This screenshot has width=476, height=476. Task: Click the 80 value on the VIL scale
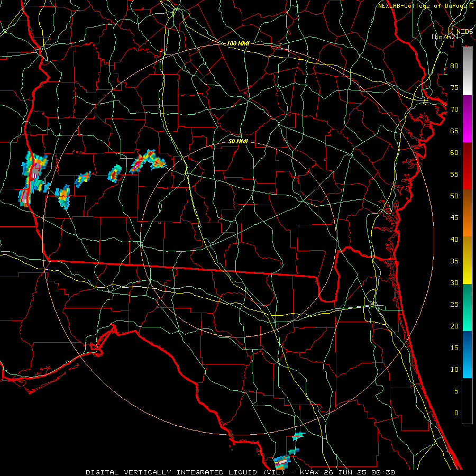454,66
